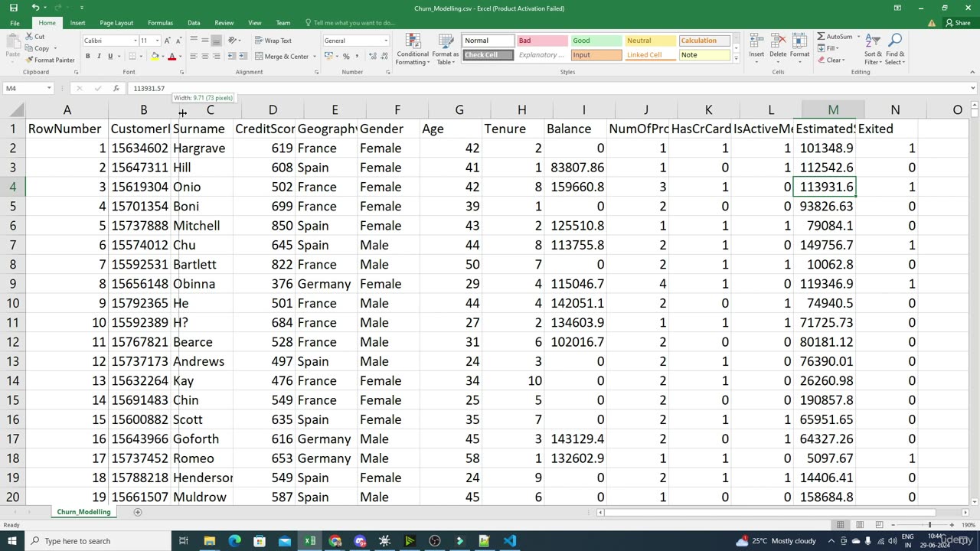Open the font color dropdown arrow
This screenshot has height=551, width=980.
point(179,56)
